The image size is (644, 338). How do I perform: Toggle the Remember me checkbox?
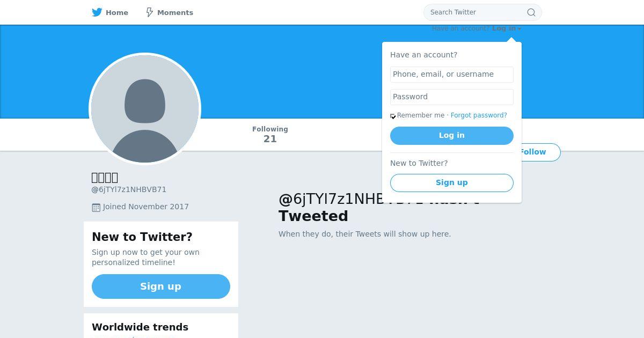point(393,116)
